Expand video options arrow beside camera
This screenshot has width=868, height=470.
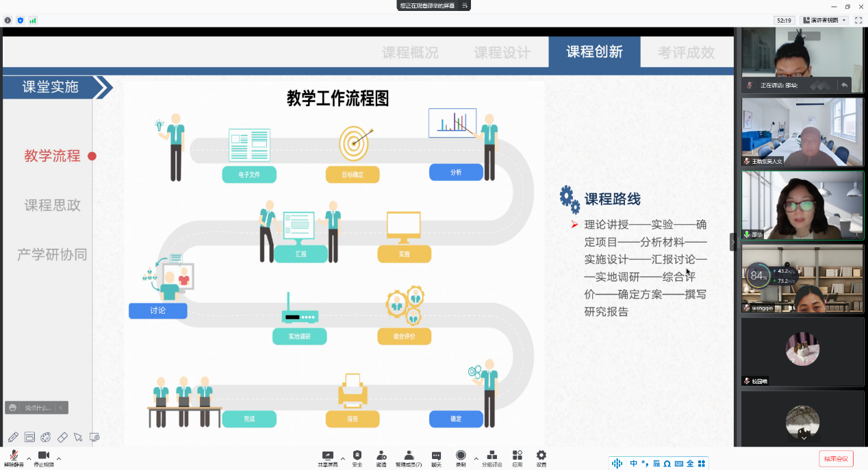(x=59, y=458)
